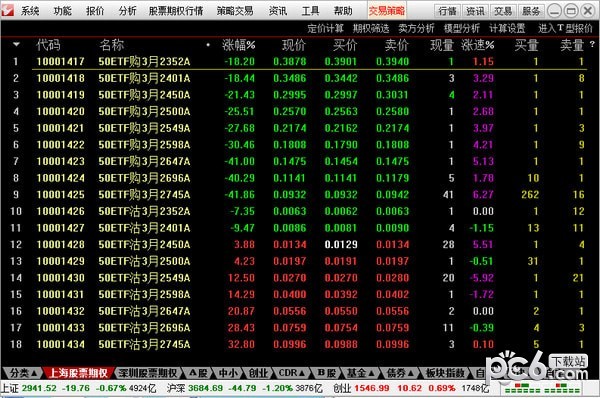Open 卖方分析 link
This screenshot has height=398, width=600.
pyautogui.click(x=416, y=28)
